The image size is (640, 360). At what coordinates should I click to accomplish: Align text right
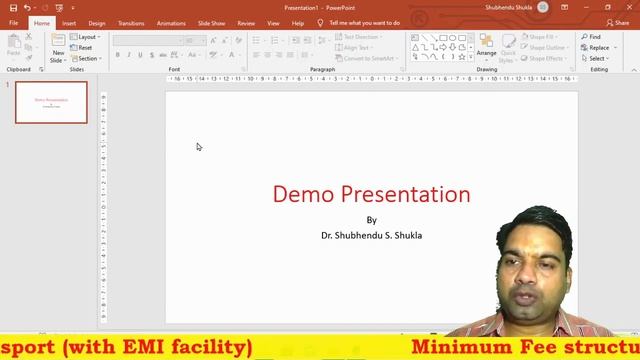[x=279, y=55]
